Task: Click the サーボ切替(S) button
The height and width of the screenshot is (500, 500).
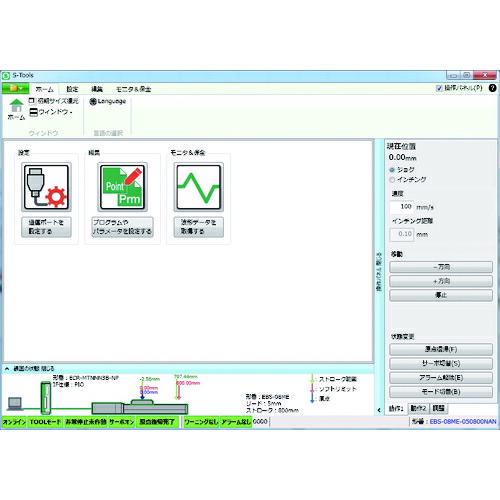Action: [441, 364]
